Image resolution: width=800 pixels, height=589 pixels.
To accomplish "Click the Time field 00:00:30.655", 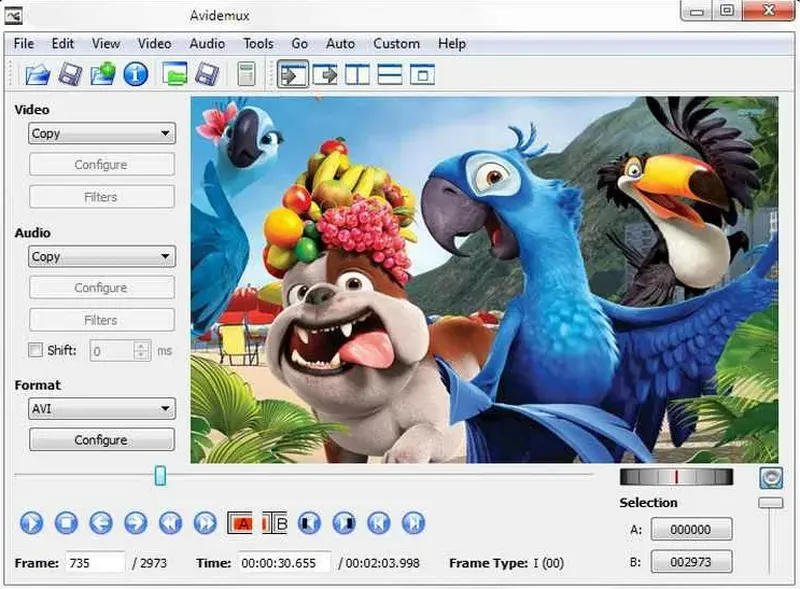I will [285, 563].
